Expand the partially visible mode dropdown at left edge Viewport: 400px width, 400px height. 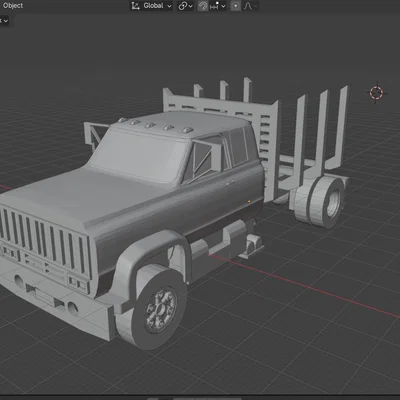[4, 21]
